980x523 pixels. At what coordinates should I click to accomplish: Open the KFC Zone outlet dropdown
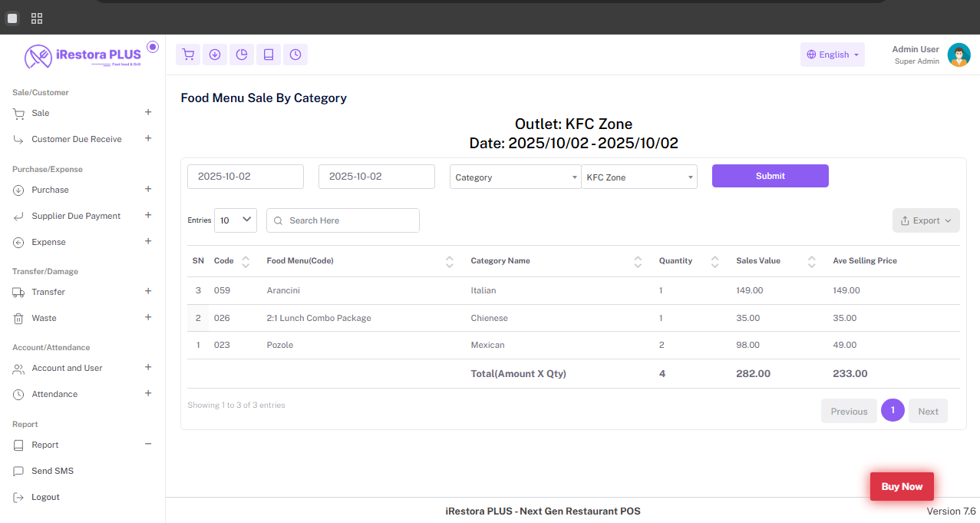pos(638,177)
